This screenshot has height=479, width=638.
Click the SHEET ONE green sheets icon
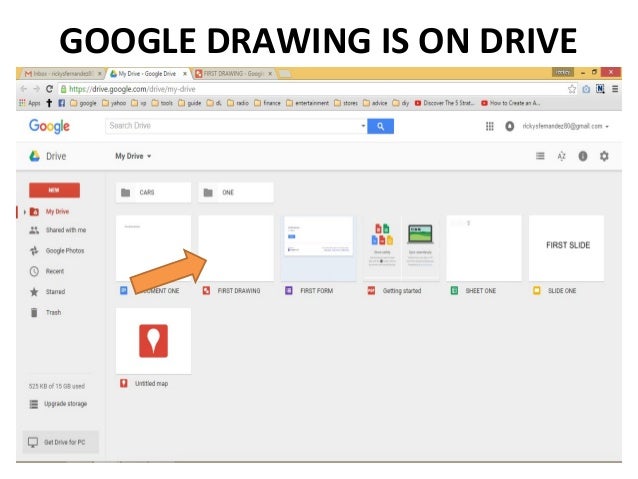[454, 291]
